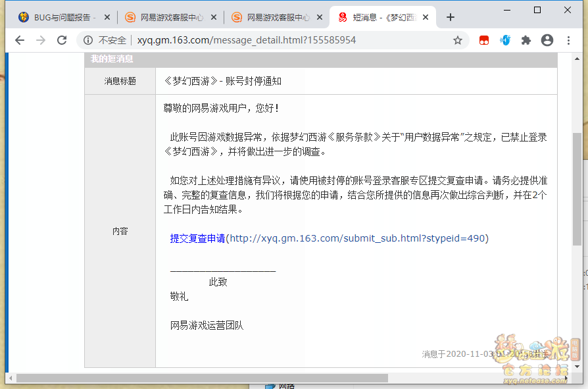
Task: Switch to second 网易游戏客服中心 tab
Action: coord(277,17)
